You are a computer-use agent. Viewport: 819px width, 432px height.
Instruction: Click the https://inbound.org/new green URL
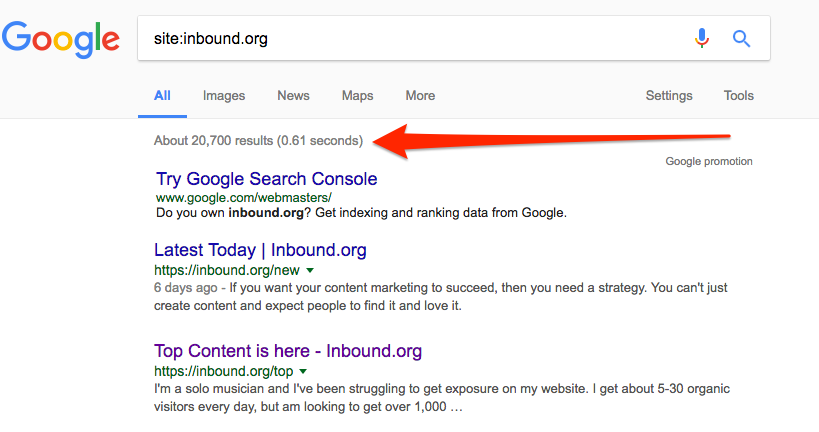tap(227, 270)
